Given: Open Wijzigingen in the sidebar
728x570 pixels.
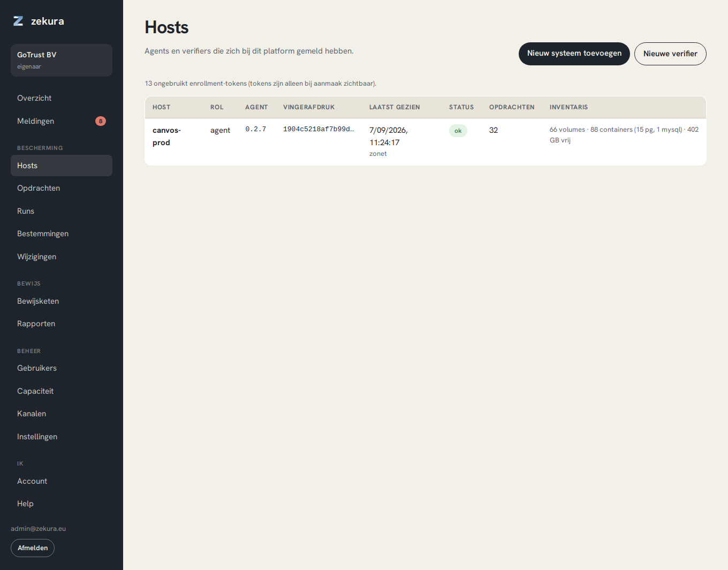Looking at the screenshot, I should tap(62, 257).
